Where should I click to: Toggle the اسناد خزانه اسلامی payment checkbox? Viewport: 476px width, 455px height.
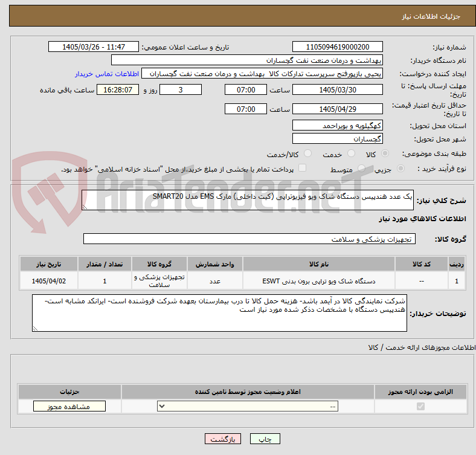(303, 168)
